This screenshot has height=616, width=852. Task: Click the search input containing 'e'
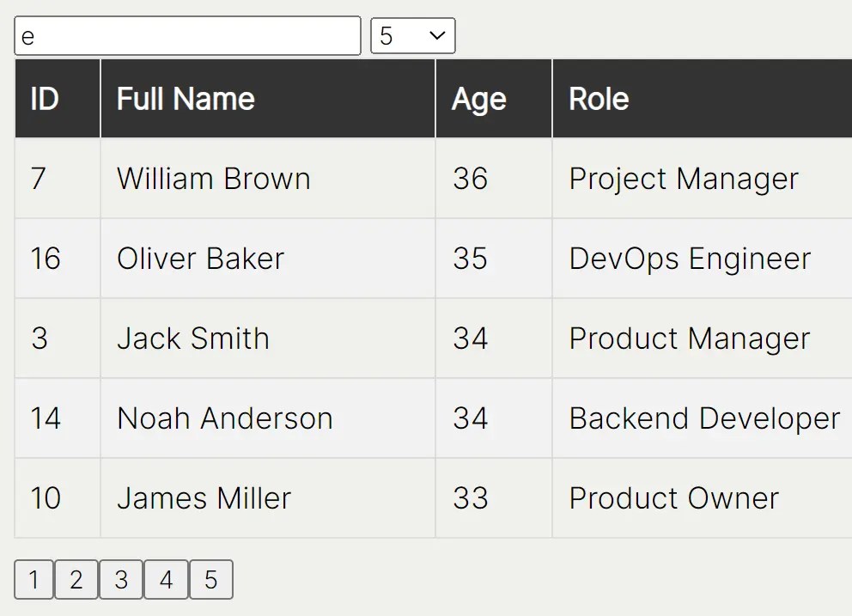[186, 35]
